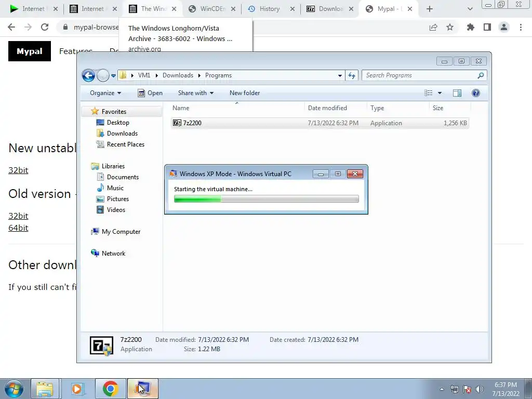Open Chrome extensions puzzle icon
This screenshot has width=532, height=399.
471,28
